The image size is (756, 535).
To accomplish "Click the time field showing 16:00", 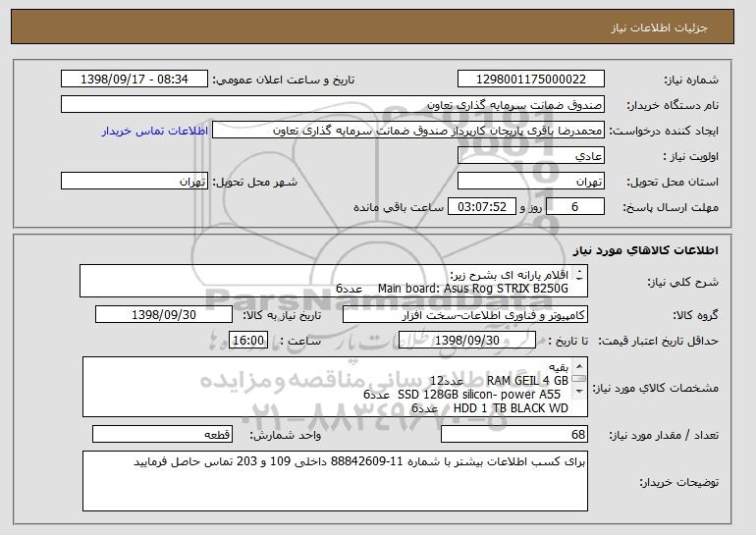I will click(x=248, y=341).
